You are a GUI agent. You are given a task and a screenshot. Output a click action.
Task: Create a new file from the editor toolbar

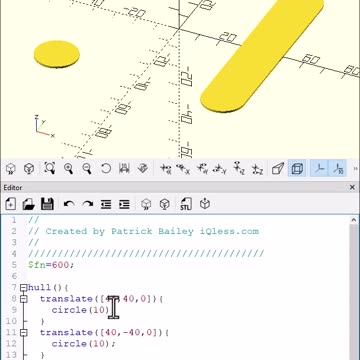tap(11, 204)
